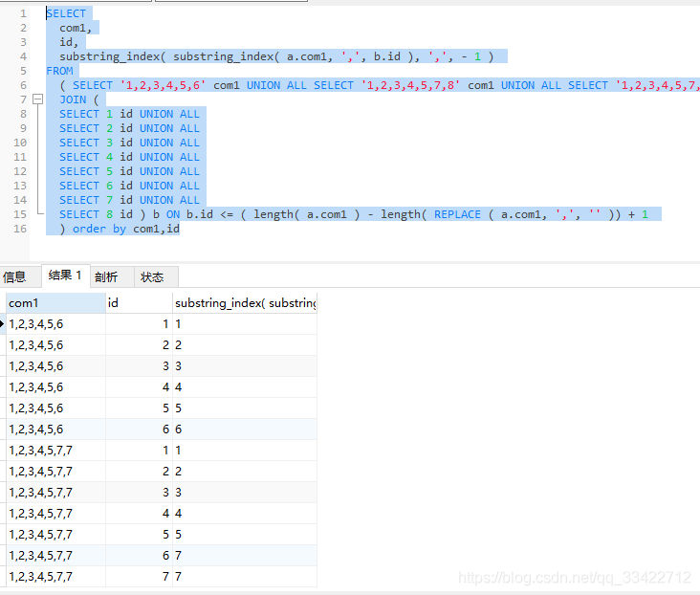The height and width of the screenshot is (595, 700).
Task: Click 'order by' text on line 16
Action: point(99,229)
